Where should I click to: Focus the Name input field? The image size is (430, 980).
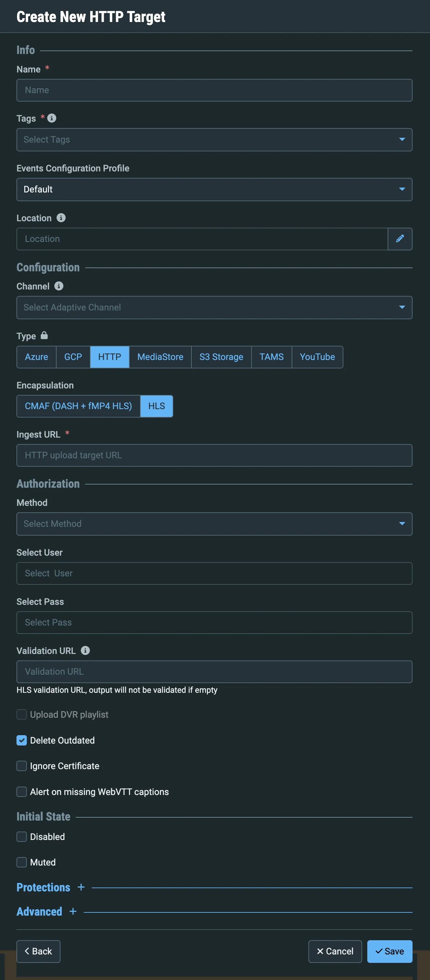coord(214,90)
